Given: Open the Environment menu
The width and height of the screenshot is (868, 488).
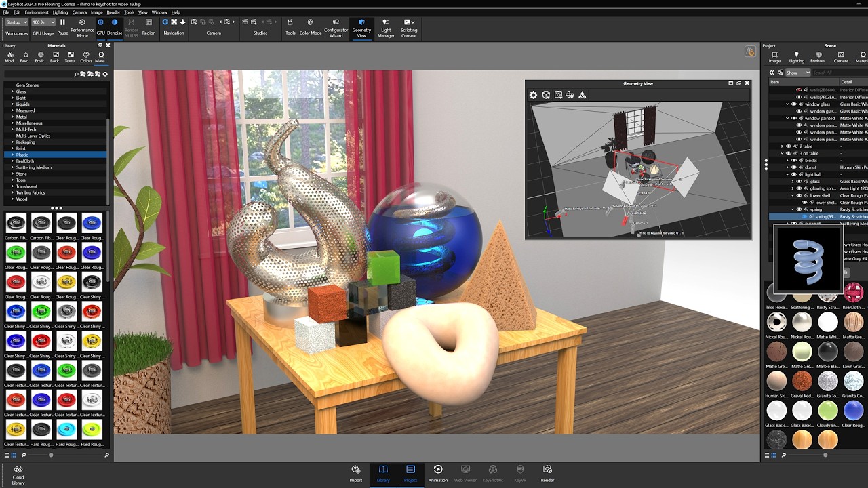Looking at the screenshot, I should pyautogui.click(x=37, y=12).
